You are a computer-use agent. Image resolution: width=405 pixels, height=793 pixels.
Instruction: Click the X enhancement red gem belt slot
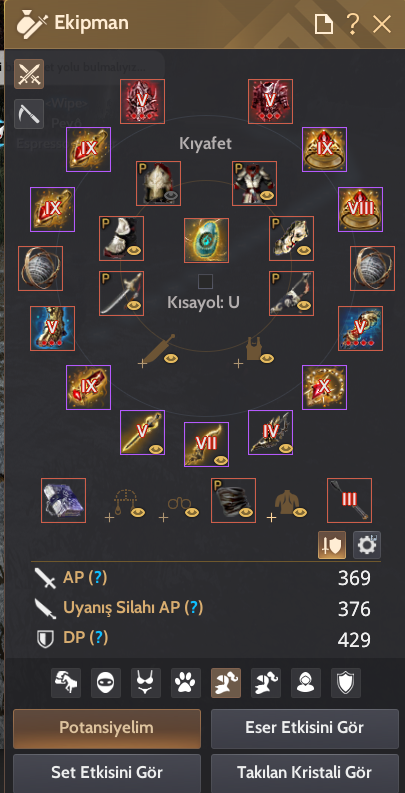pos(324,387)
